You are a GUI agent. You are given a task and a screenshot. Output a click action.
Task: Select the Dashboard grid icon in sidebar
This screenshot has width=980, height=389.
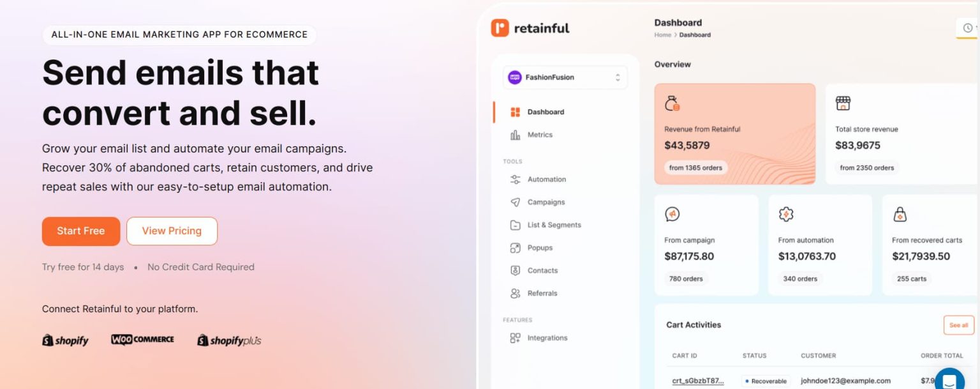516,112
